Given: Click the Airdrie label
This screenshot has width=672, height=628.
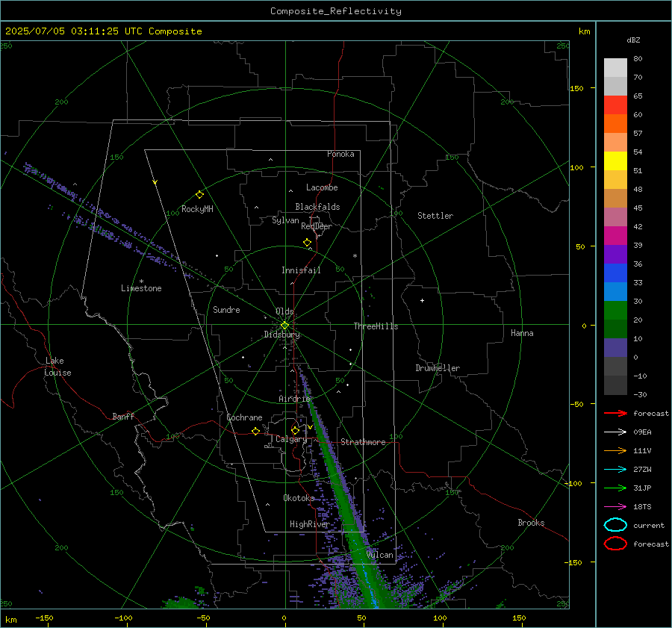Looking at the screenshot, I should point(294,399).
